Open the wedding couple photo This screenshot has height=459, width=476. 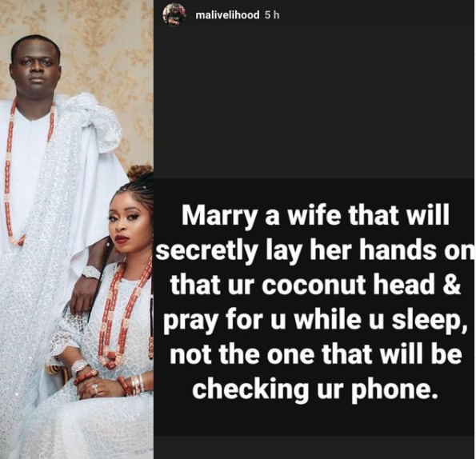(x=77, y=229)
